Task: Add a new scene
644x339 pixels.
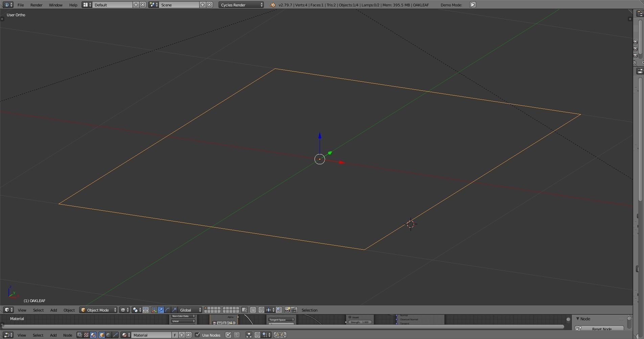Action: click(203, 5)
